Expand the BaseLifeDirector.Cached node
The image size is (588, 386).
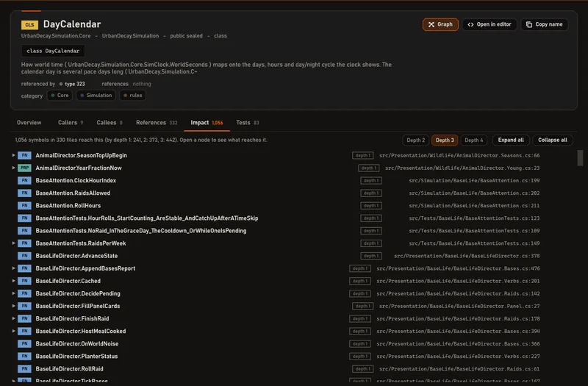pos(13,281)
